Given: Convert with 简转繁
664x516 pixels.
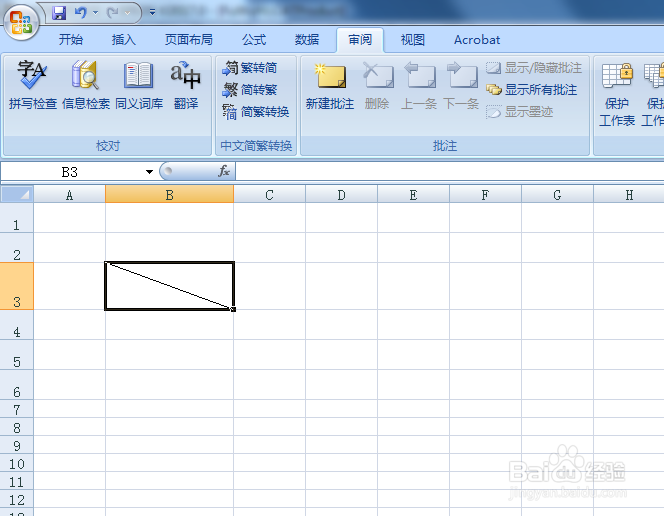Looking at the screenshot, I should point(250,90).
